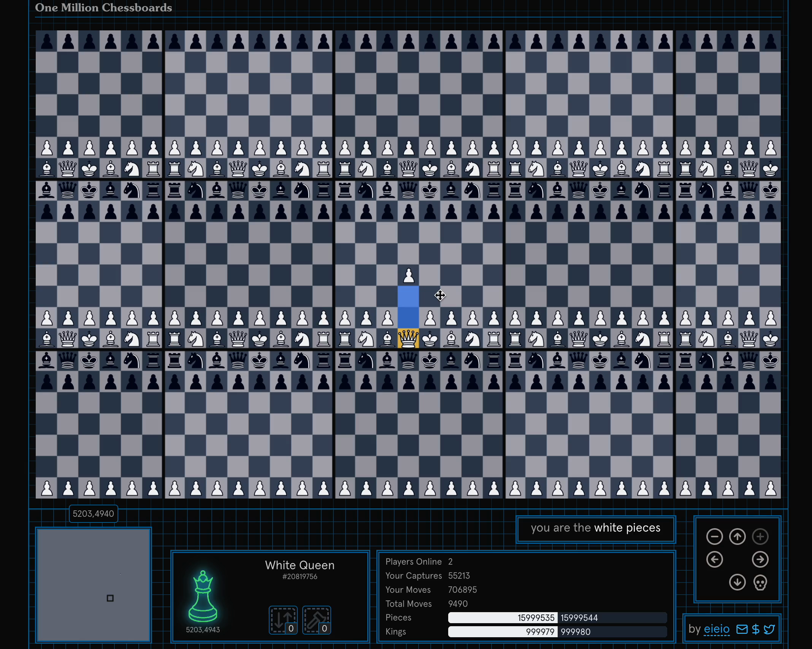
Task: Click the email envelope icon
Action: click(742, 629)
